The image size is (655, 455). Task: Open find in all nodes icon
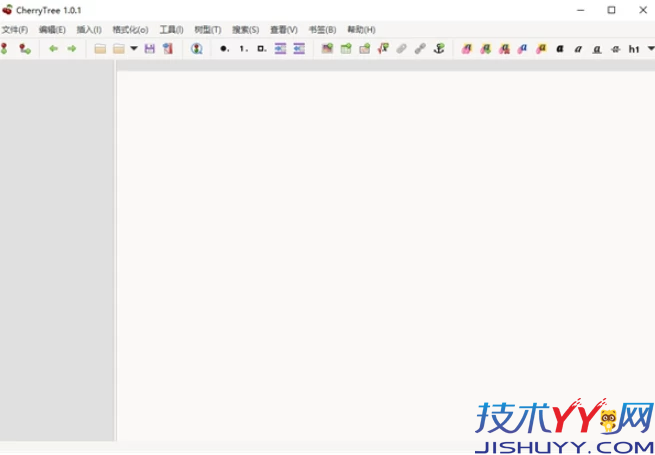click(x=196, y=49)
